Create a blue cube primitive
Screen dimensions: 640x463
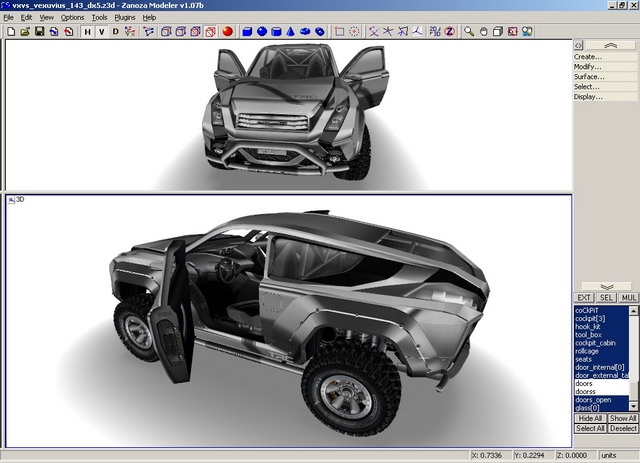coord(246,31)
